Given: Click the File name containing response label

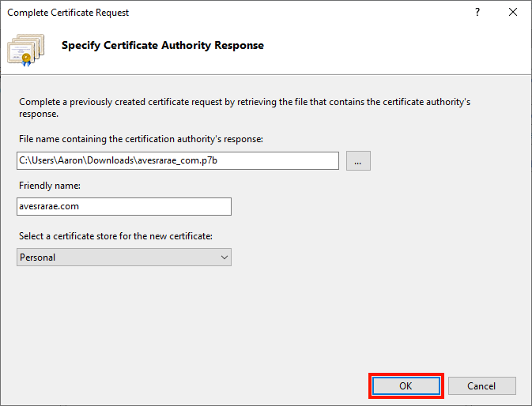Looking at the screenshot, I should pos(141,139).
